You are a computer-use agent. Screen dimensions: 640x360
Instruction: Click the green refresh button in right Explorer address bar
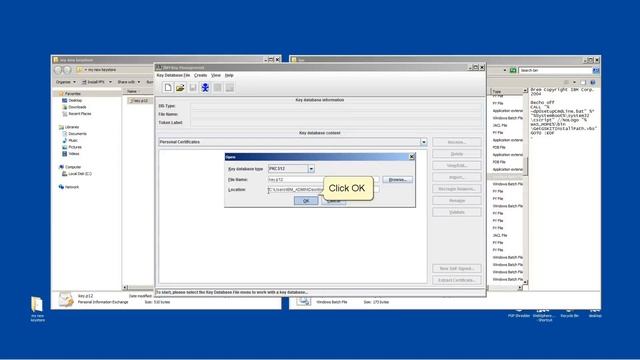pos(513,71)
